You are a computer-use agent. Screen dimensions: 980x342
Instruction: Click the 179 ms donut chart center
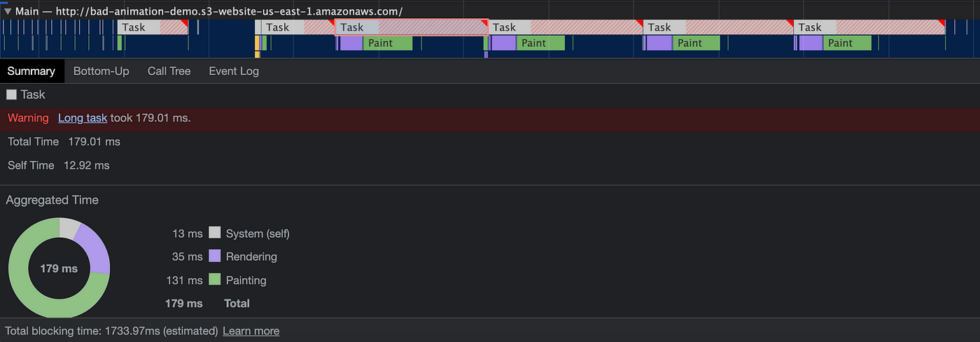59,268
